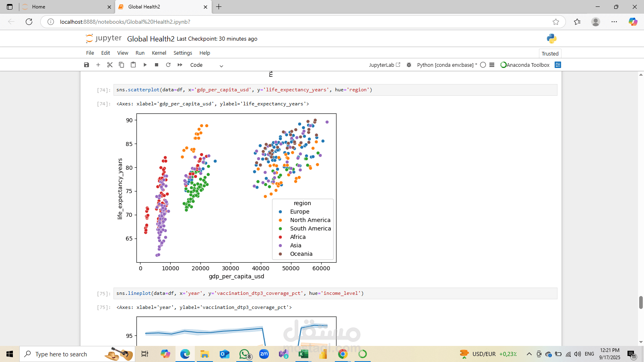Click the North America orange legend marker
Viewport: 644px width, 362px height.
tap(281, 220)
